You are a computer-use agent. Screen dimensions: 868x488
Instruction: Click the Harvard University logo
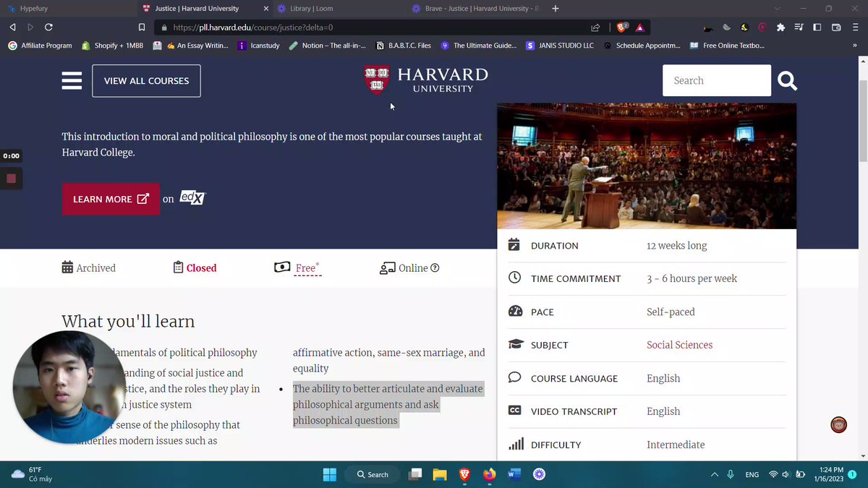[425, 80]
